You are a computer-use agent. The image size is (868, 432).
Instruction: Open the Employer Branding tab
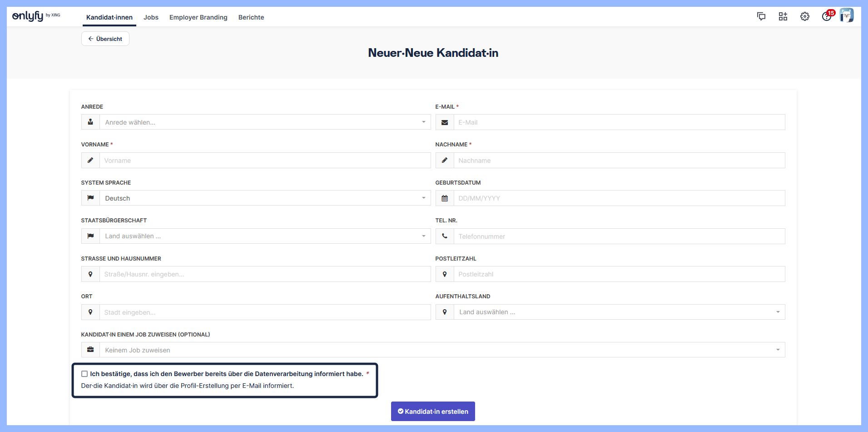point(198,17)
